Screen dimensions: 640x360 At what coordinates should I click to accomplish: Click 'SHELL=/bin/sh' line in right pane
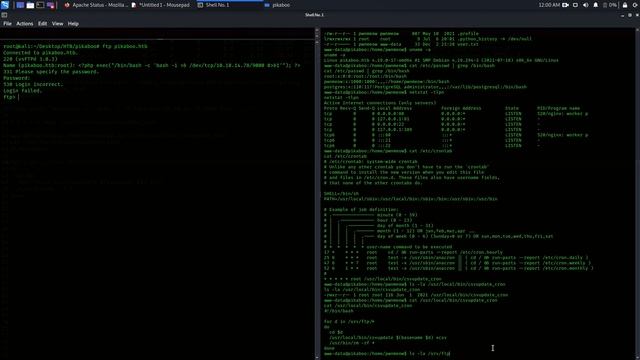[341, 194]
